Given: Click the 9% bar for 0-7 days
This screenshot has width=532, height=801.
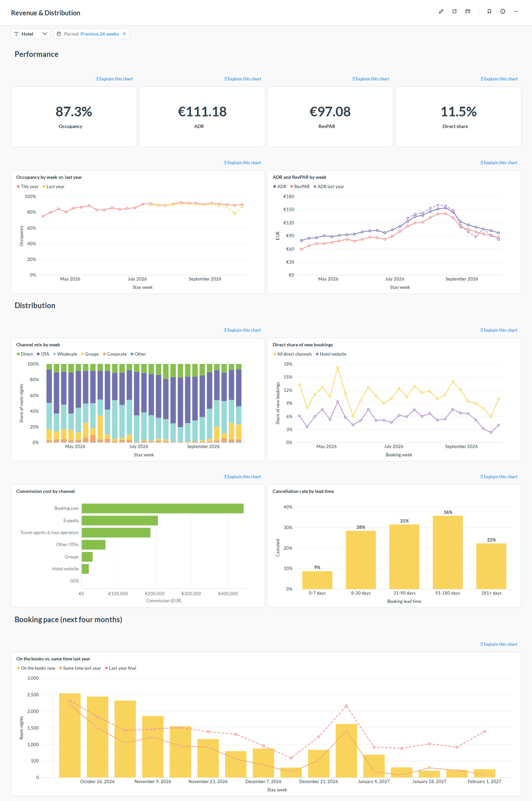Looking at the screenshot, I should (317, 580).
